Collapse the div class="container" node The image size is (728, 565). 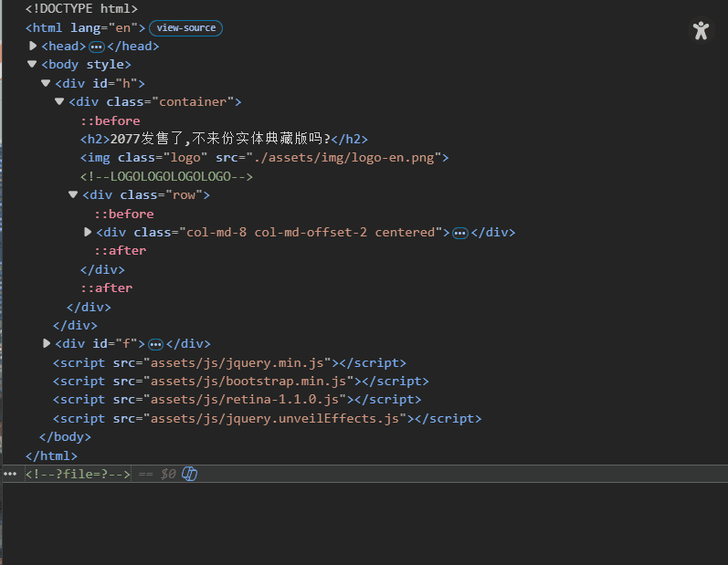pyautogui.click(x=59, y=101)
